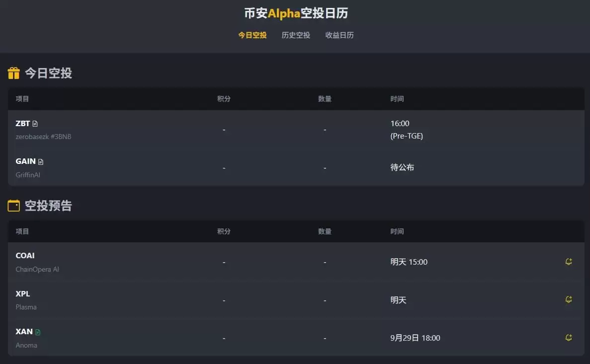Click the 数量 column header to sort

click(325, 99)
